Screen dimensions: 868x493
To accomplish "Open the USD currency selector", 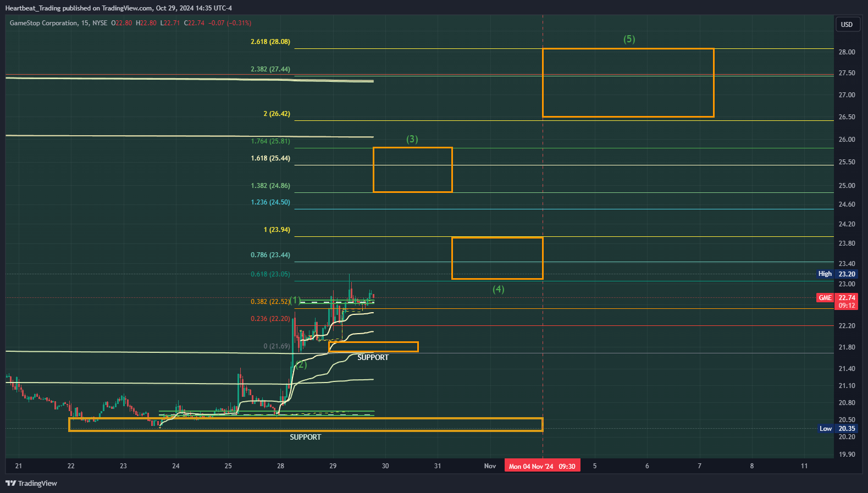I will coord(847,25).
